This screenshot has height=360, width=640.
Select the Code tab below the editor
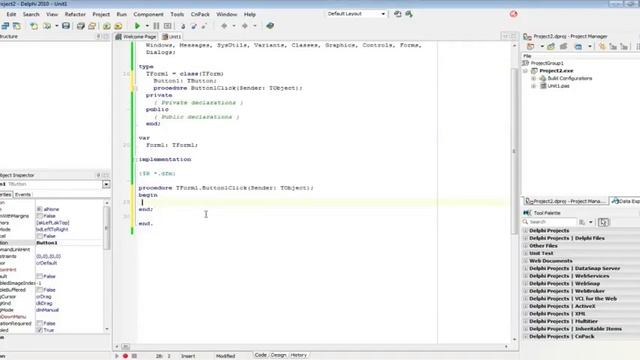tap(260, 355)
